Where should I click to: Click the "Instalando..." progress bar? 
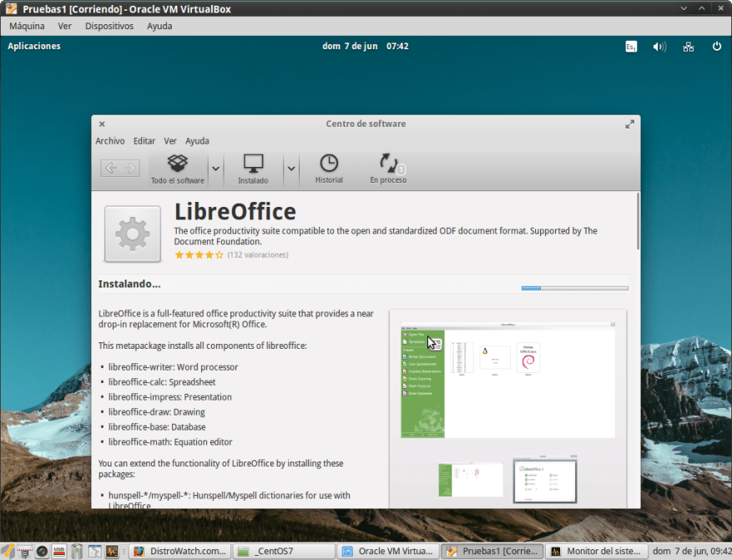(x=573, y=287)
